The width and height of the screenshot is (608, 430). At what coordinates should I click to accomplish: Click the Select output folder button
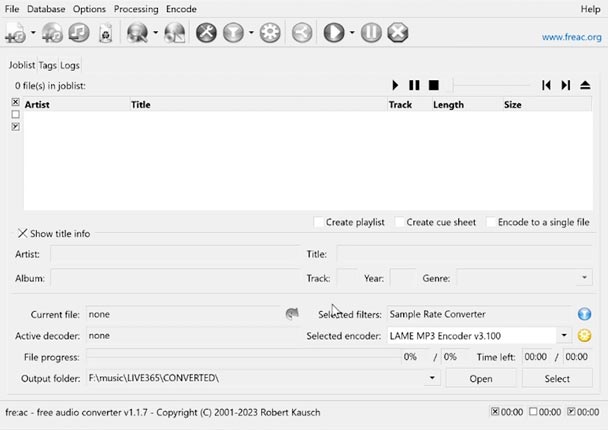pos(557,378)
